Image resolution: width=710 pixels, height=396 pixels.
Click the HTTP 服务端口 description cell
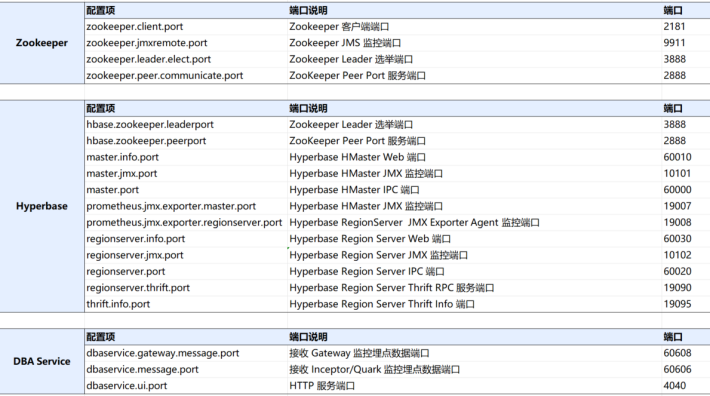click(474, 386)
